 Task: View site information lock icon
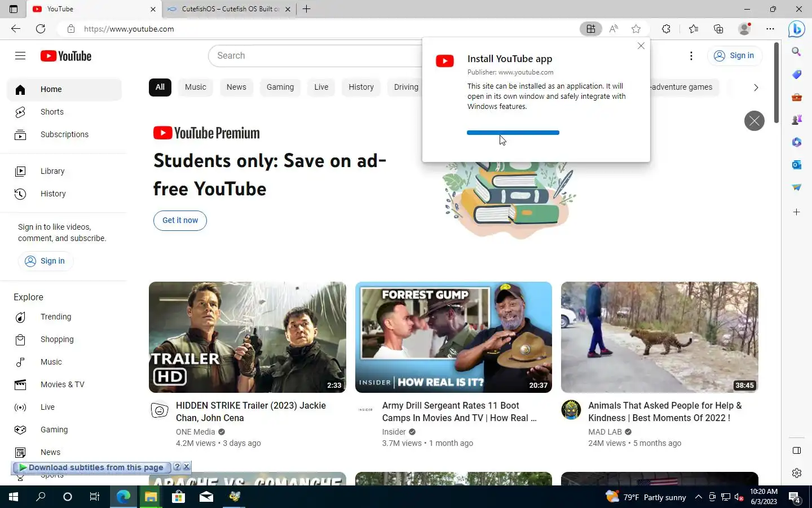[71, 29]
